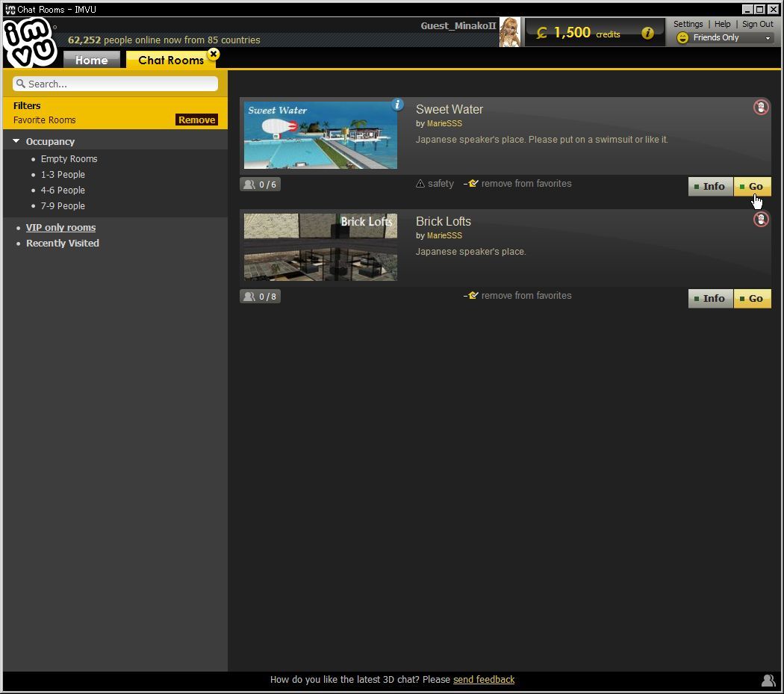
Task: Click the Guest_MinakoII username
Action: [x=458, y=25]
